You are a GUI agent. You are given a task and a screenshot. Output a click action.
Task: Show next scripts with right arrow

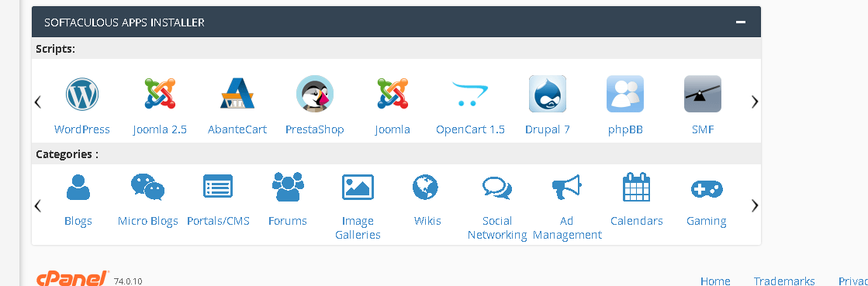coord(755,102)
